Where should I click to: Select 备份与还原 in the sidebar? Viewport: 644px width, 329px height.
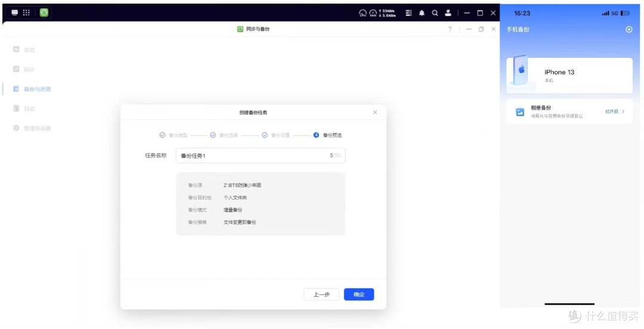32,89
